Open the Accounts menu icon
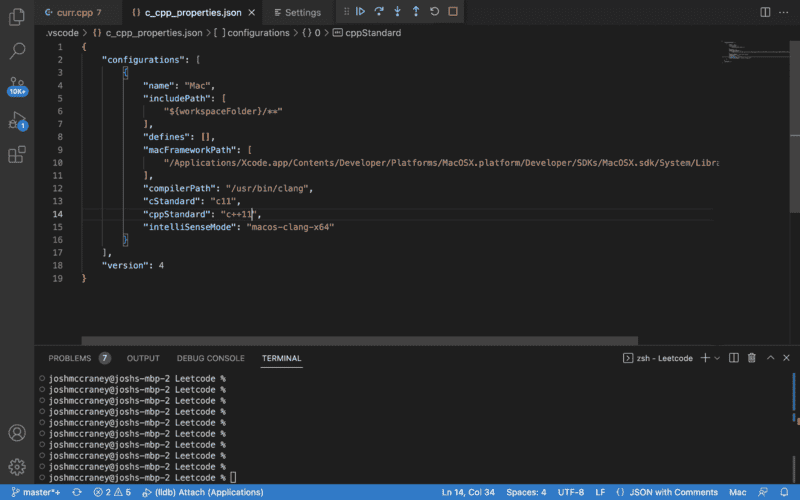 pos(17,433)
